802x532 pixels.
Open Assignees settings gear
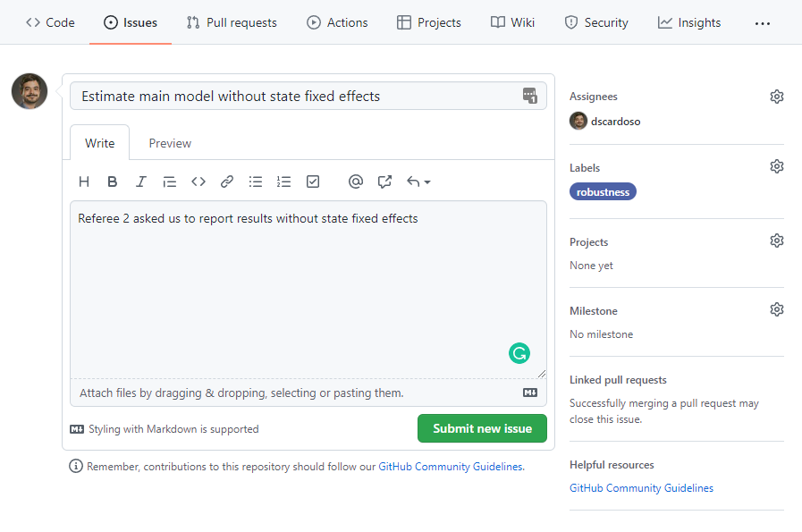tap(776, 97)
